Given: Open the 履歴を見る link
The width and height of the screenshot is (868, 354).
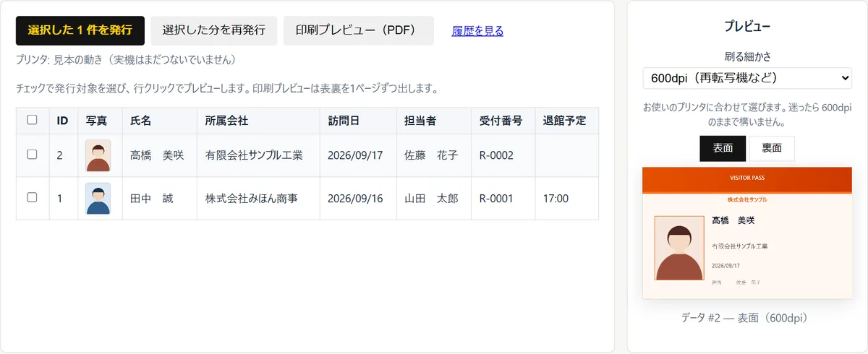Looking at the screenshot, I should tap(477, 31).
